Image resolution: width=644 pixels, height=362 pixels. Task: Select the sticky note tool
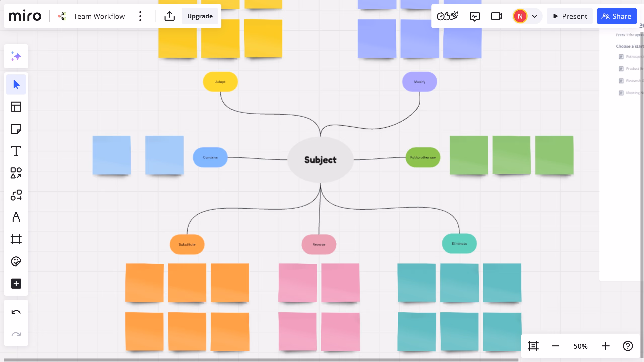[x=16, y=129]
